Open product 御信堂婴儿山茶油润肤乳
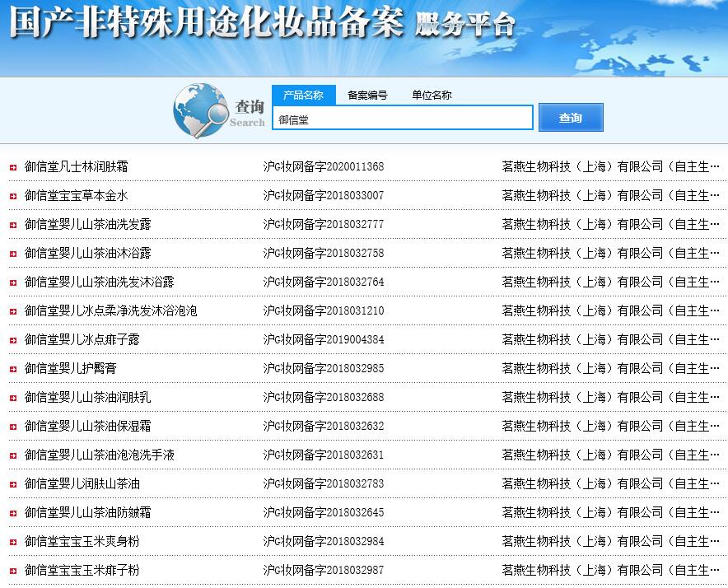 coord(88,397)
